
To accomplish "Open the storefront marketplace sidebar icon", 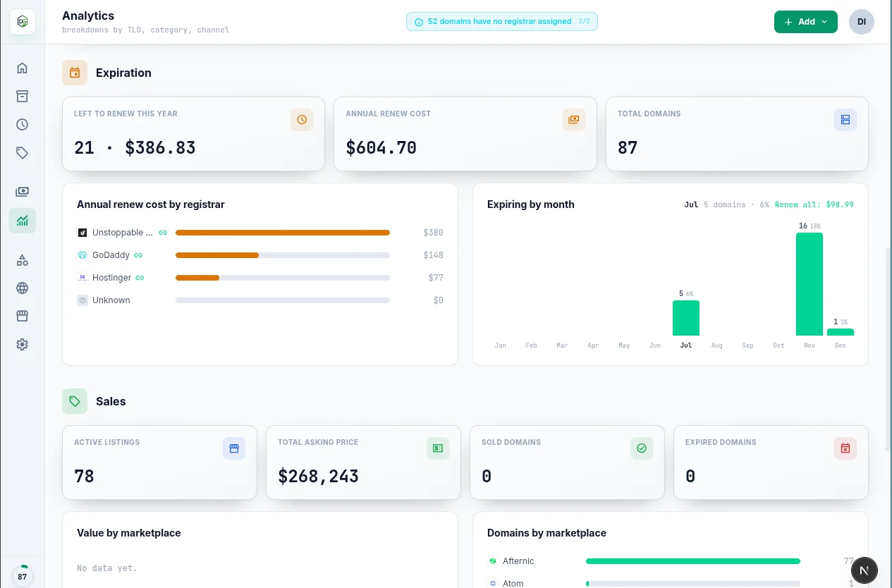I will point(23,316).
